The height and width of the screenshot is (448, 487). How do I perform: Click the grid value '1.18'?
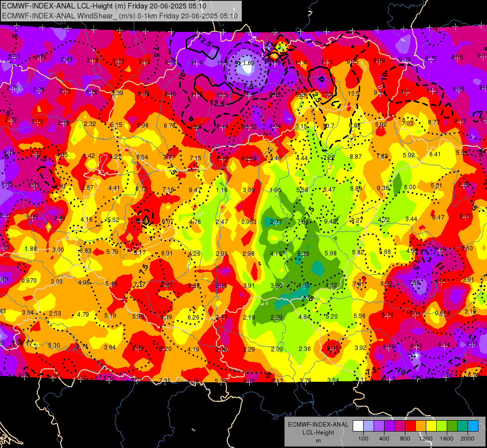click(x=222, y=190)
